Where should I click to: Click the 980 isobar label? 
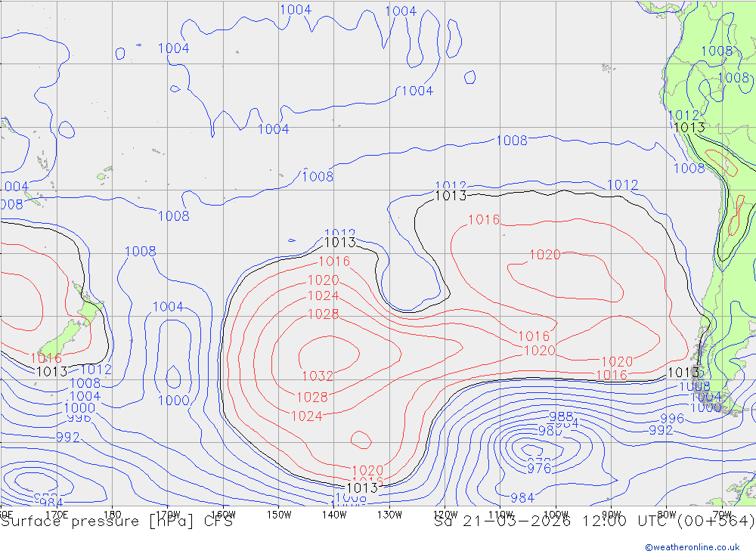550,431
